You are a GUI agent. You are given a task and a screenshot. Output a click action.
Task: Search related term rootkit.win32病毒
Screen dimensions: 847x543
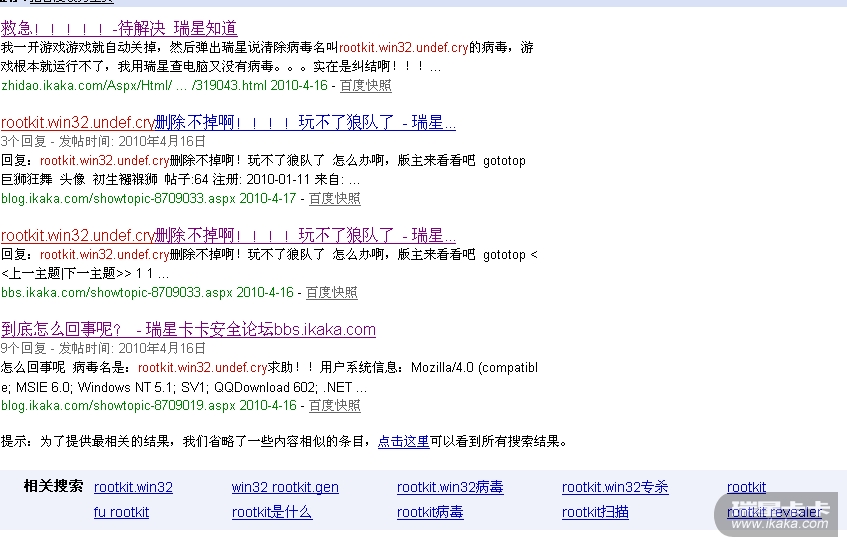(x=450, y=487)
